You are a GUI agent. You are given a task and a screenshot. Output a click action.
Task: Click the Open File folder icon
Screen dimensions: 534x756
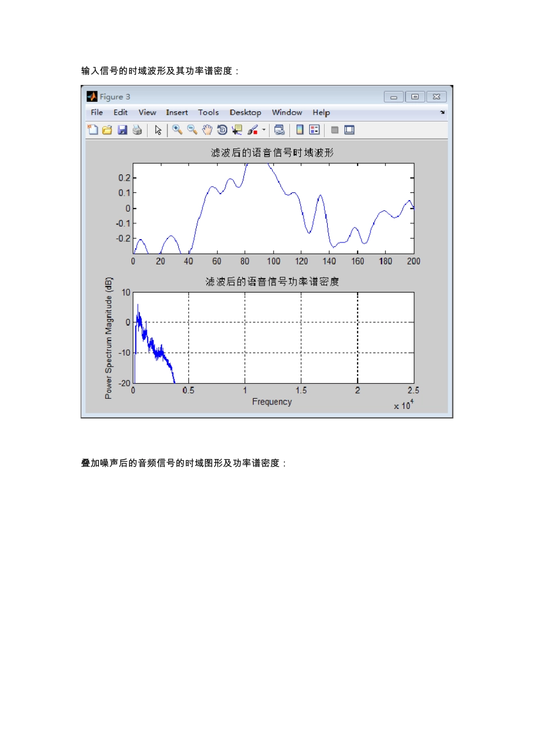pyautogui.click(x=107, y=130)
